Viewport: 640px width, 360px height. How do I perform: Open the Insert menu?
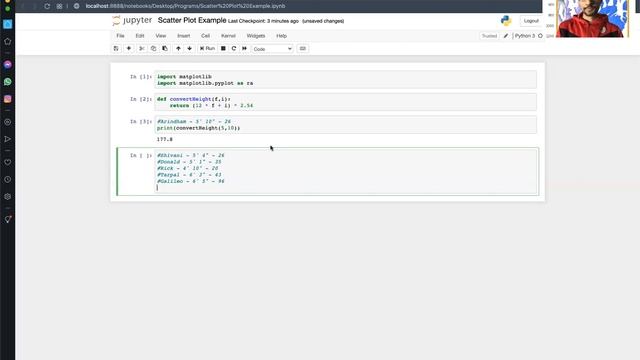coord(184,36)
